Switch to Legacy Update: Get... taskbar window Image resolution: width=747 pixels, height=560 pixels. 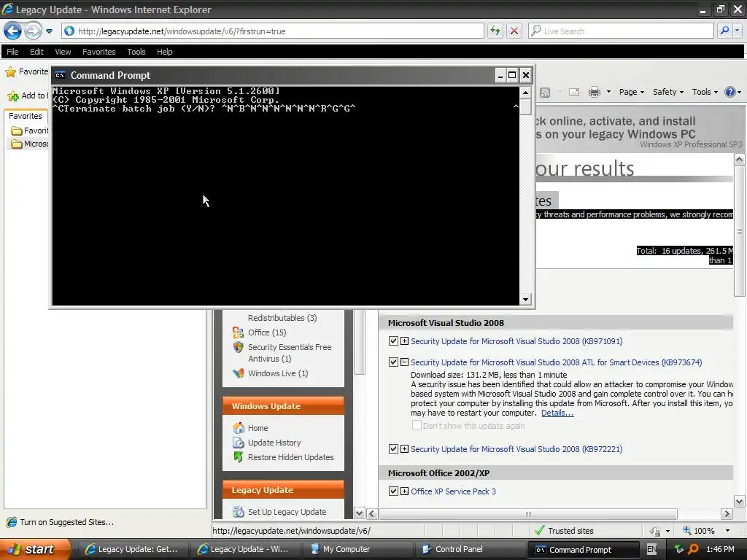point(134,549)
